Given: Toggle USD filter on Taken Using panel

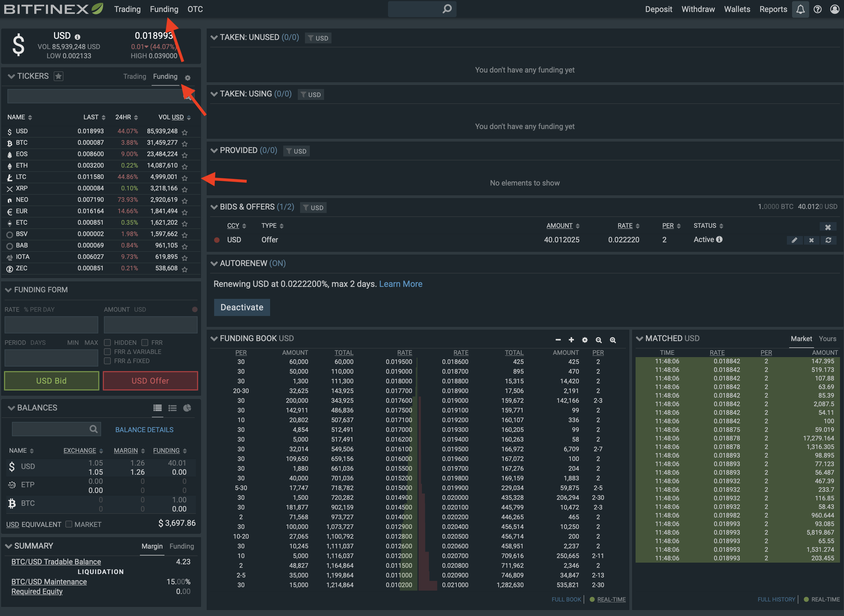Looking at the screenshot, I should click(311, 95).
